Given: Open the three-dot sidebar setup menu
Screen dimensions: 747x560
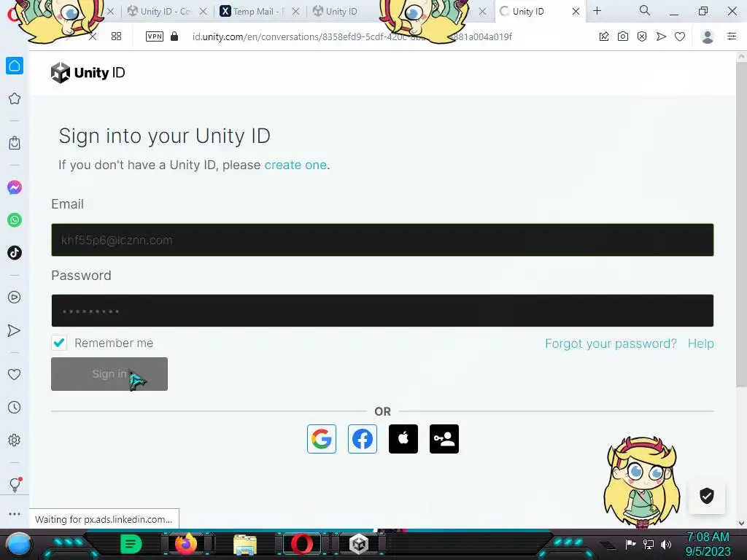Looking at the screenshot, I should click(x=15, y=514).
